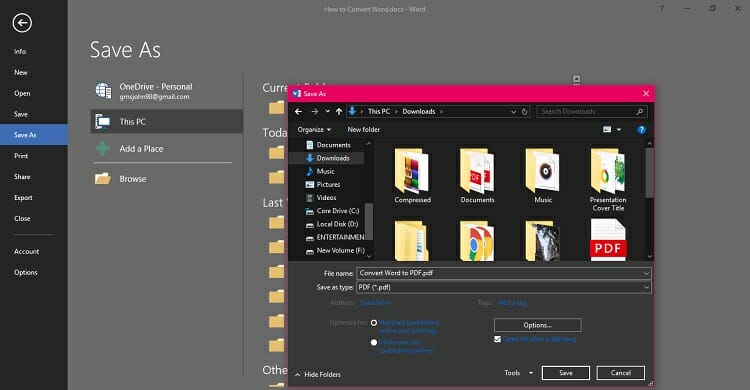The height and width of the screenshot is (390, 750).
Task: Open the Compressed folder
Action: [412, 176]
